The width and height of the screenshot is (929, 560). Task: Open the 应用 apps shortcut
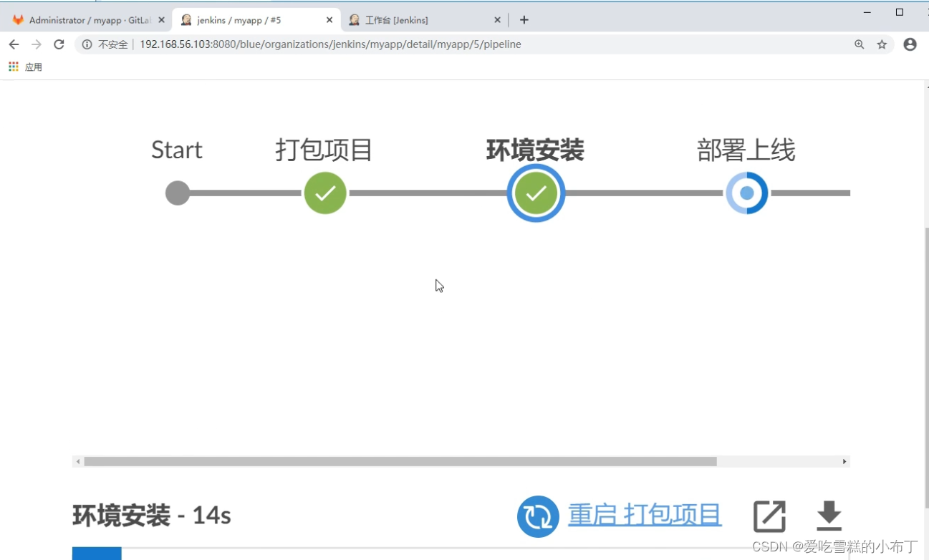pos(25,67)
